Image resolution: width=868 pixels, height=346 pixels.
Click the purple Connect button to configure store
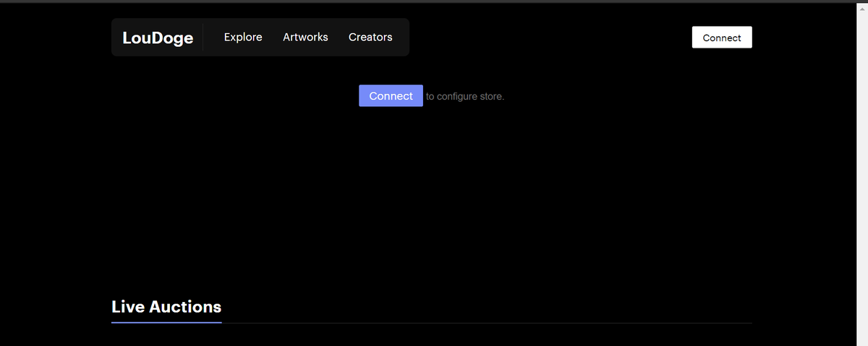tap(391, 95)
